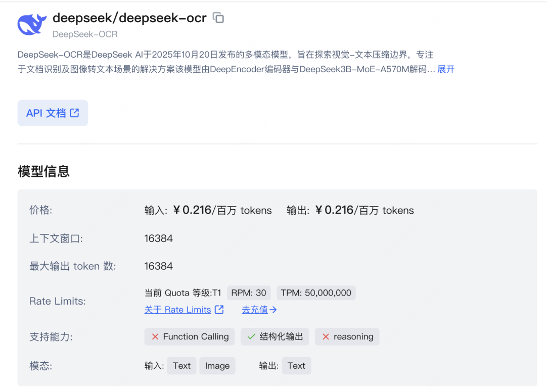
Task: Click the reasoning capability tag
Action: (x=347, y=337)
